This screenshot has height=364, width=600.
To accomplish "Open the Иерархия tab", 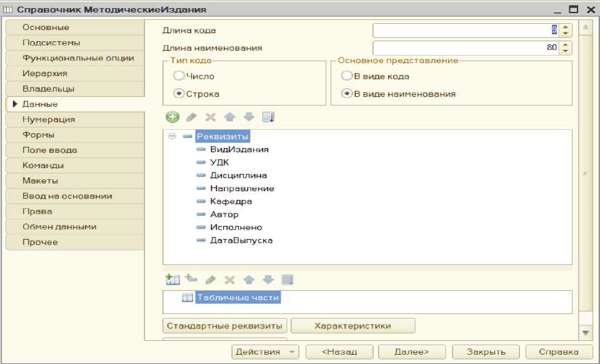I will click(76, 74).
